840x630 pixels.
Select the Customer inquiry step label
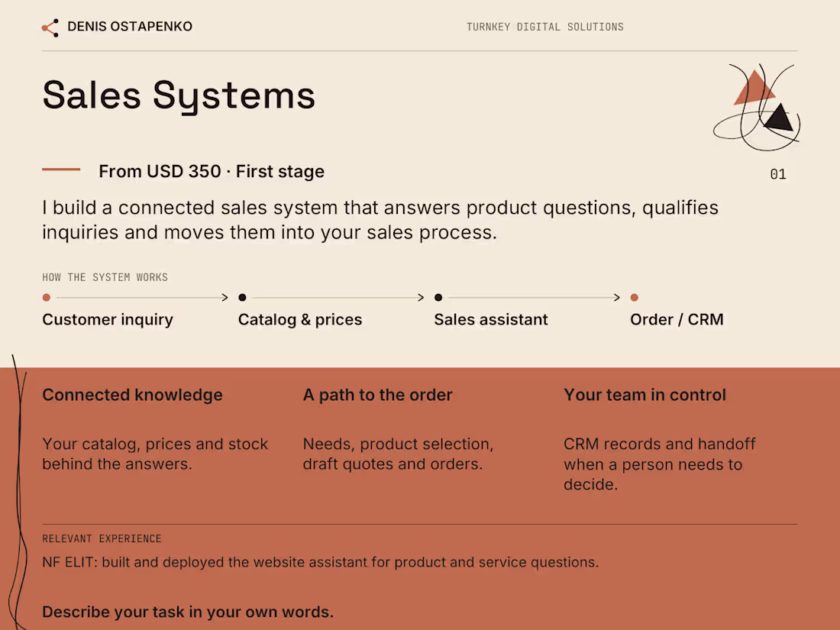(108, 320)
